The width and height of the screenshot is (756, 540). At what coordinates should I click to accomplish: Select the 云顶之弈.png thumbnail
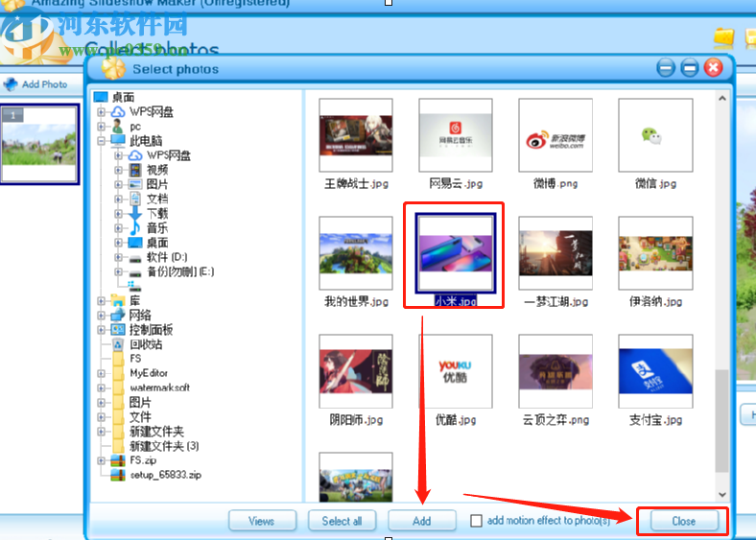[555, 371]
